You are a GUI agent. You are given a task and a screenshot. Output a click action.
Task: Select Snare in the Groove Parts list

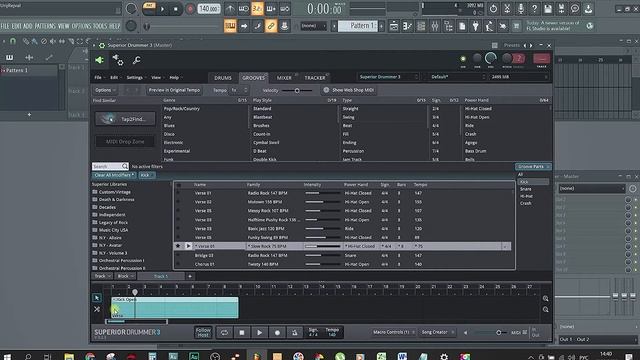pyautogui.click(x=526, y=189)
